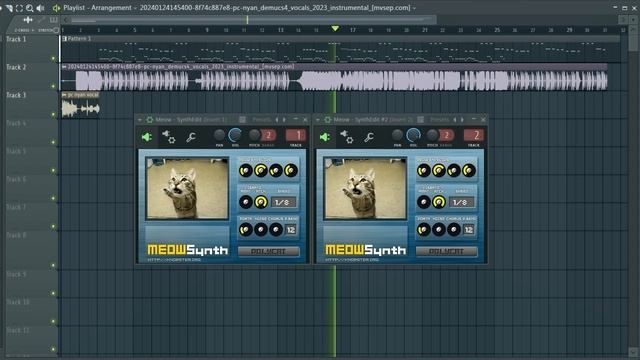Image resolution: width=640 pixels, height=360 pixels.
Task: Click the wrench icon in Meow SynthEdit #2
Action: click(369, 137)
